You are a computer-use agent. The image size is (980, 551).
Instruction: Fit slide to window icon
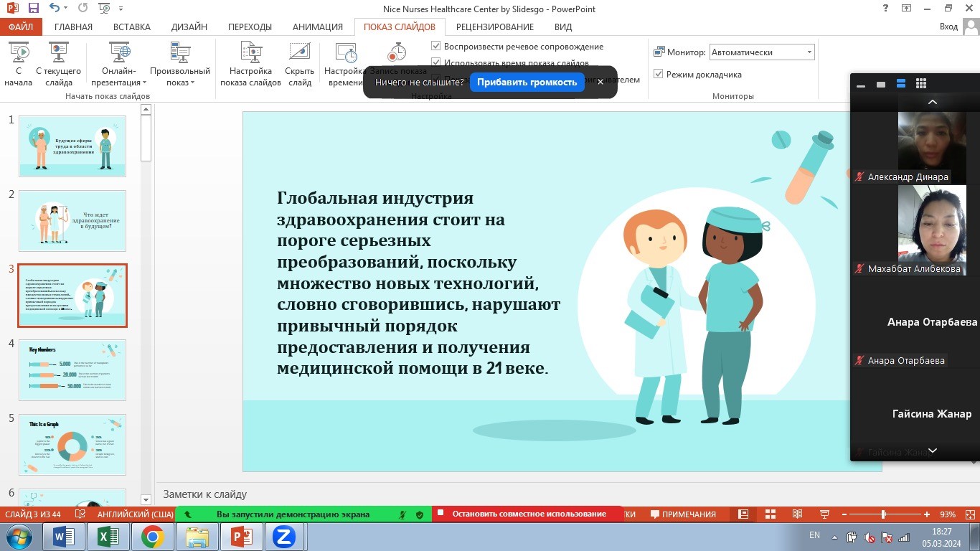pyautogui.click(x=969, y=514)
